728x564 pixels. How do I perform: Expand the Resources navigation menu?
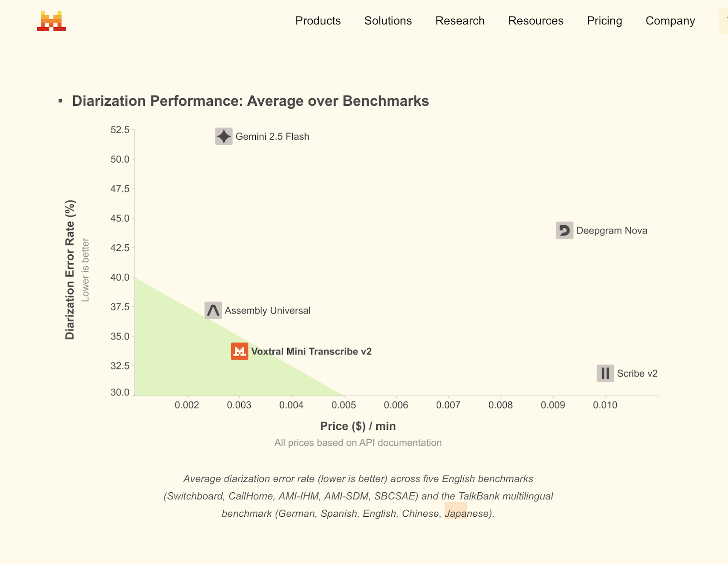536,21
